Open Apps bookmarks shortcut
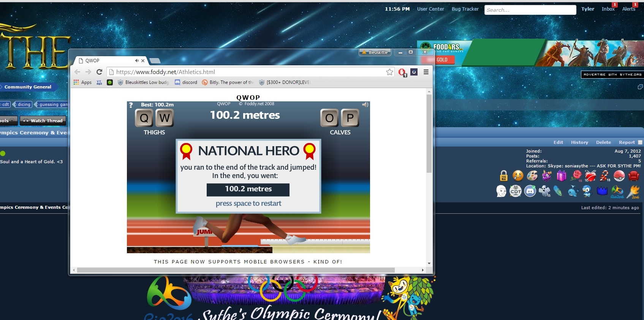 click(83, 82)
